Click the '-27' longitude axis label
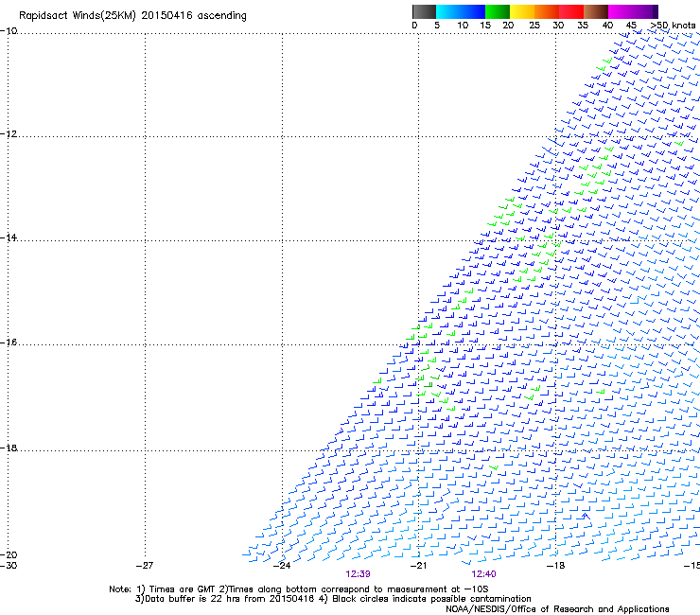The image size is (700, 615). [x=145, y=566]
